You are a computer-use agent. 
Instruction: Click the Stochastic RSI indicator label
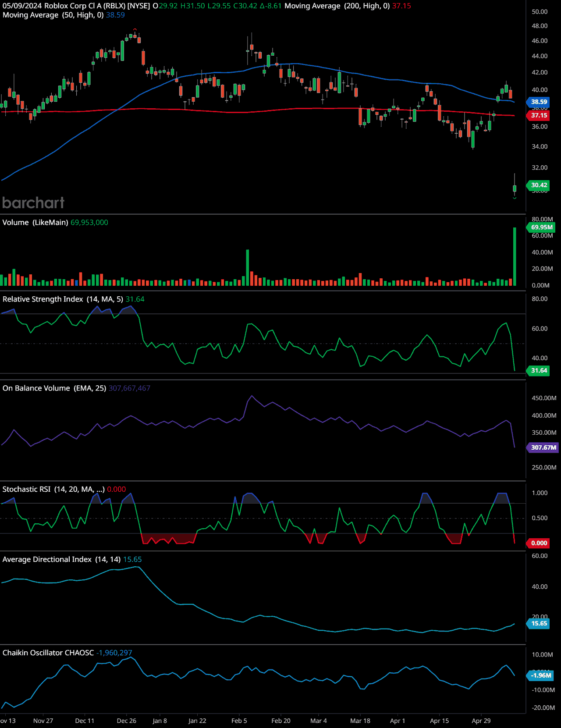point(53,489)
